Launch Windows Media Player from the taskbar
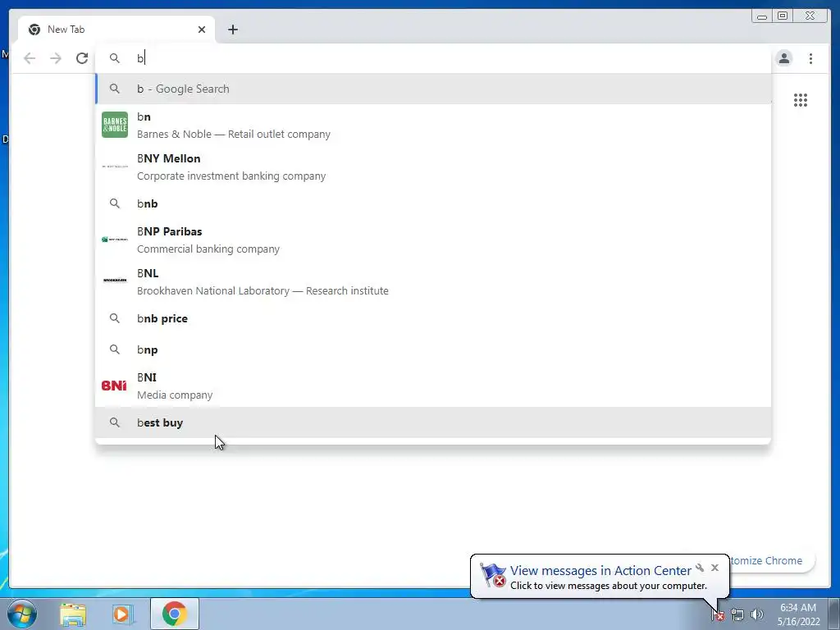Screen dimensions: 840x630 121,614
